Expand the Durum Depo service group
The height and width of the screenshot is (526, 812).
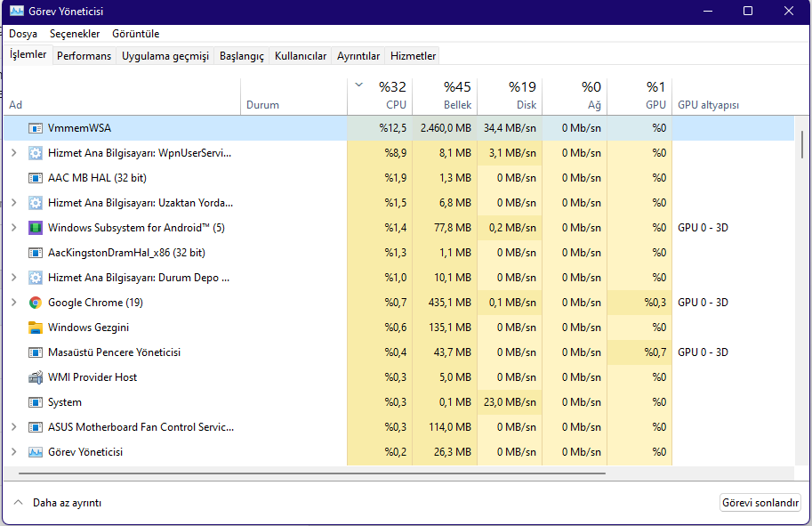click(x=14, y=278)
